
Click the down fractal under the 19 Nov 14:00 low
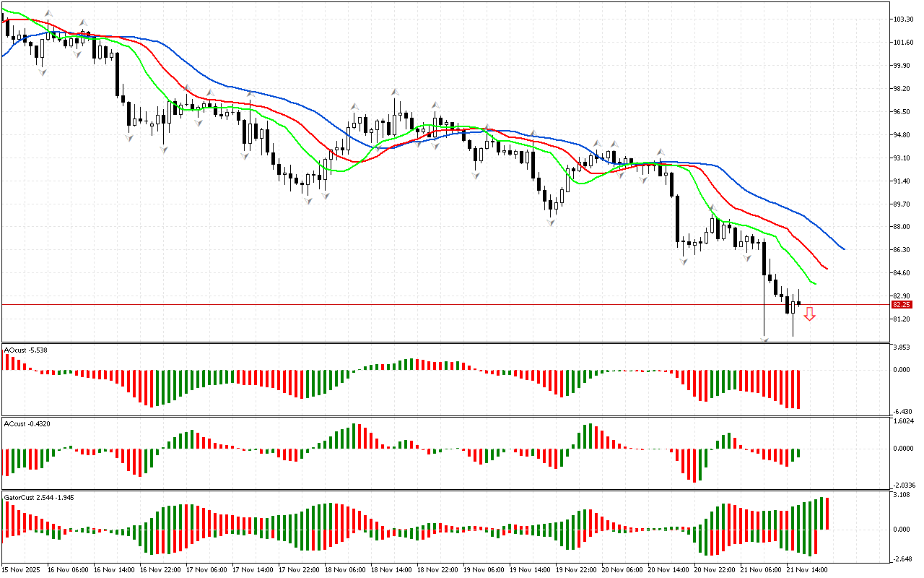(552, 223)
